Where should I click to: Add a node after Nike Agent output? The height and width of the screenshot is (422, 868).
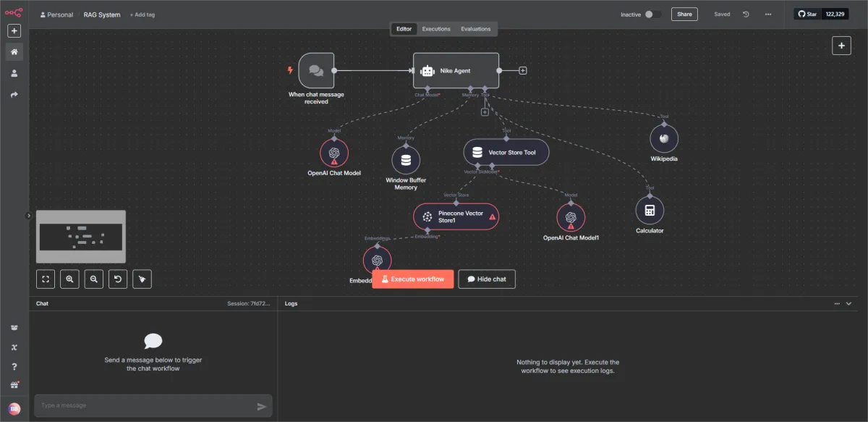pos(523,71)
